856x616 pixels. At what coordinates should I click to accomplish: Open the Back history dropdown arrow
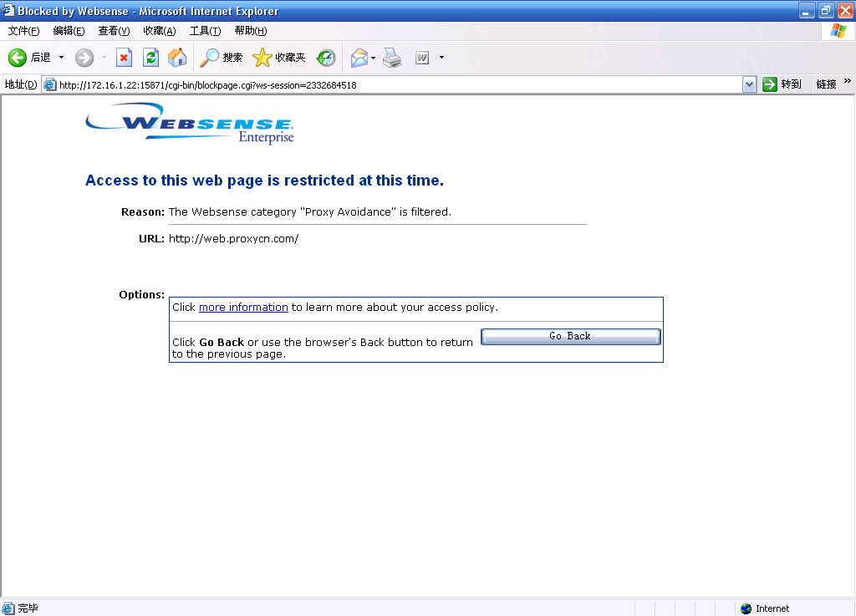click(x=61, y=58)
